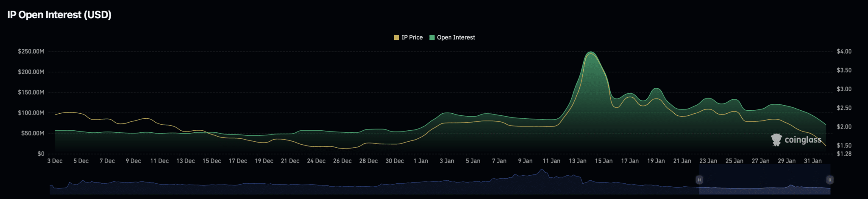Click the 3 Dec date label

click(x=55, y=161)
